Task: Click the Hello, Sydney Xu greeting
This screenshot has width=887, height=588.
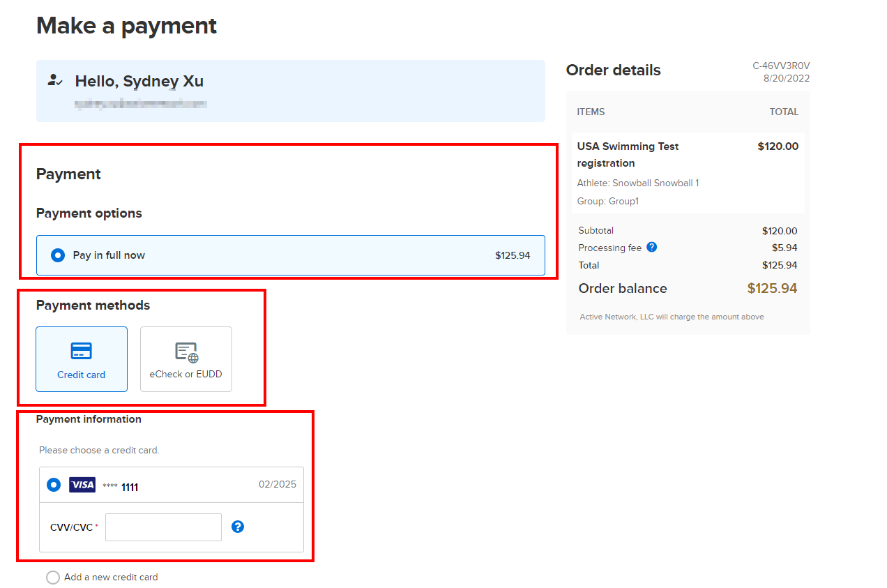Action: click(x=139, y=81)
